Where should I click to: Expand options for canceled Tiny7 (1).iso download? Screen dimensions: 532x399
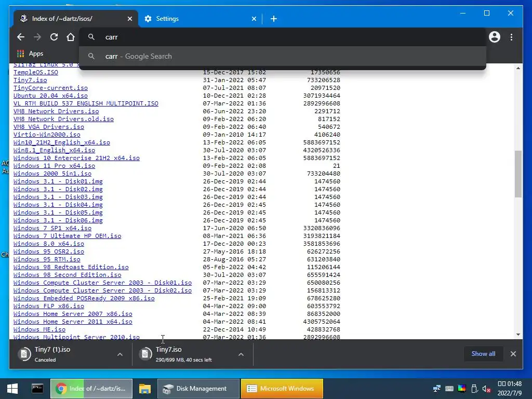tap(120, 354)
